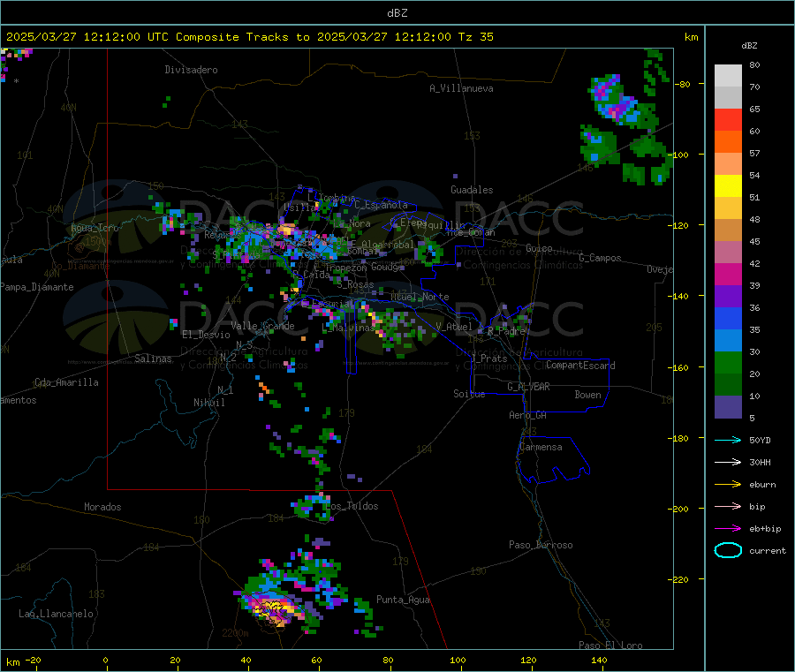Screen dimensions: 795x672
Task: Click the composite tracks timestamp header text
Action: pyautogui.click(x=249, y=37)
